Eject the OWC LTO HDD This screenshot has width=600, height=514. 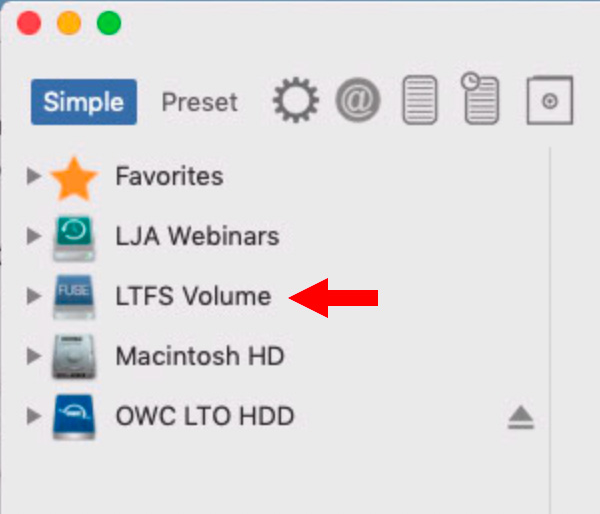pyautogui.click(x=521, y=418)
